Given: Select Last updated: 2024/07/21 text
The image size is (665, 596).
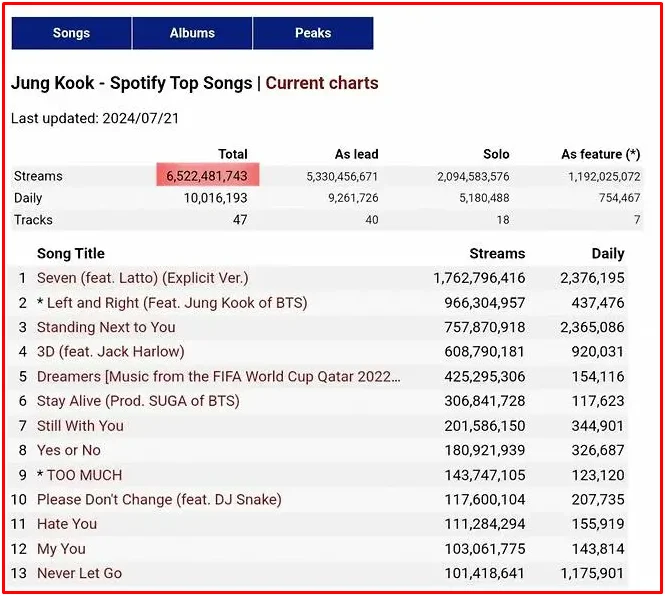Looking at the screenshot, I should pos(95,118).
